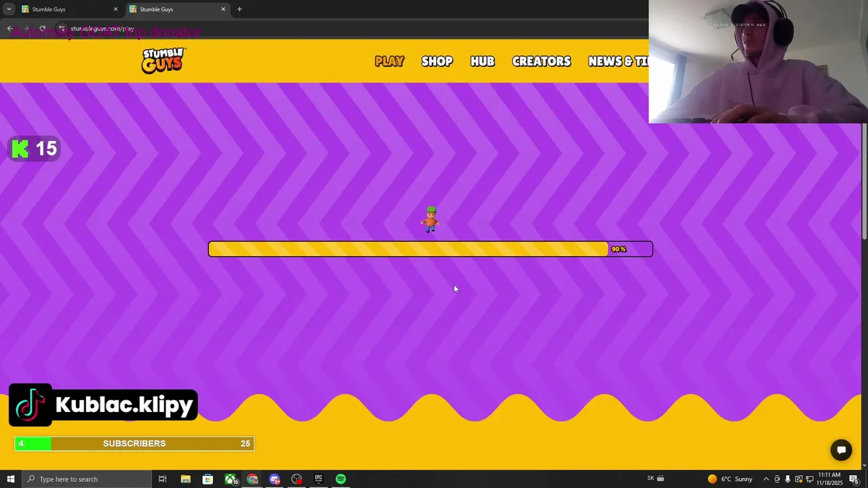
Task: Switch to Chrome in the taskbar
Action: 252,479
